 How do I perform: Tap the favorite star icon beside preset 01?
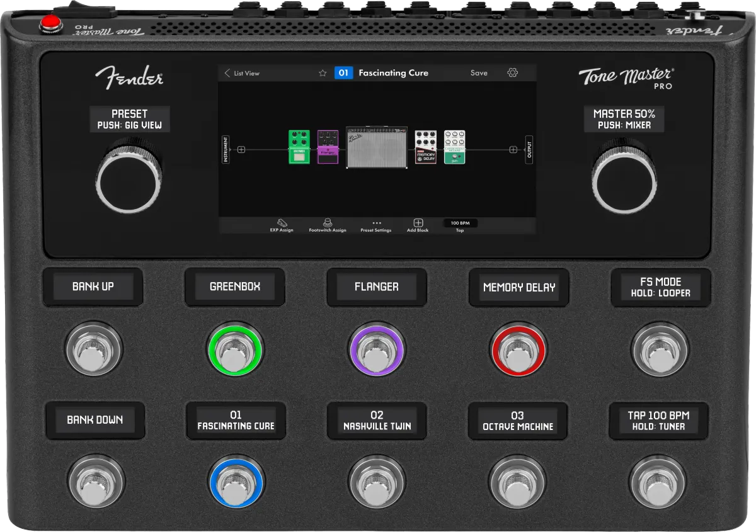pos(323,73)
